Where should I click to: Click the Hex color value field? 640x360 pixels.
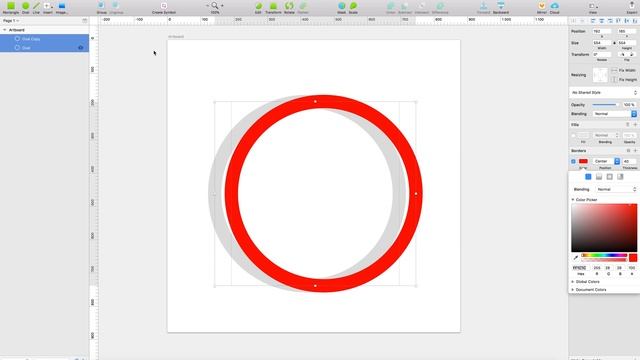point(580,268)
